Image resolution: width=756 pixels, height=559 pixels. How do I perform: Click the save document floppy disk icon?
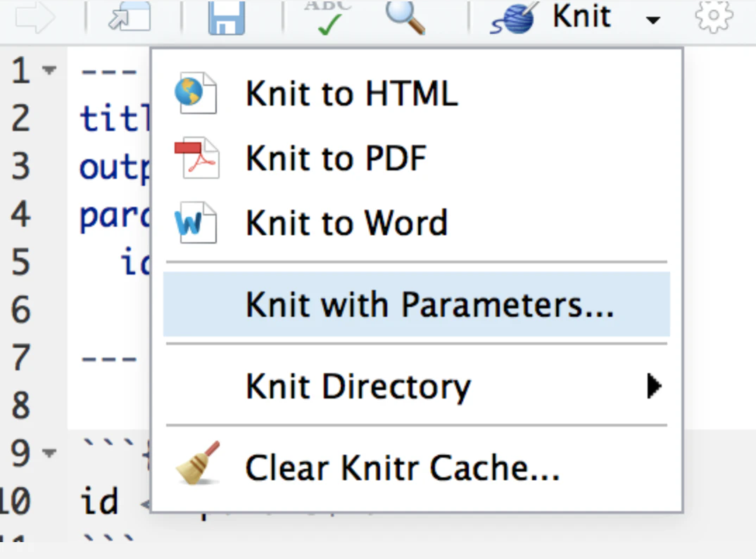tap(227, 18)
